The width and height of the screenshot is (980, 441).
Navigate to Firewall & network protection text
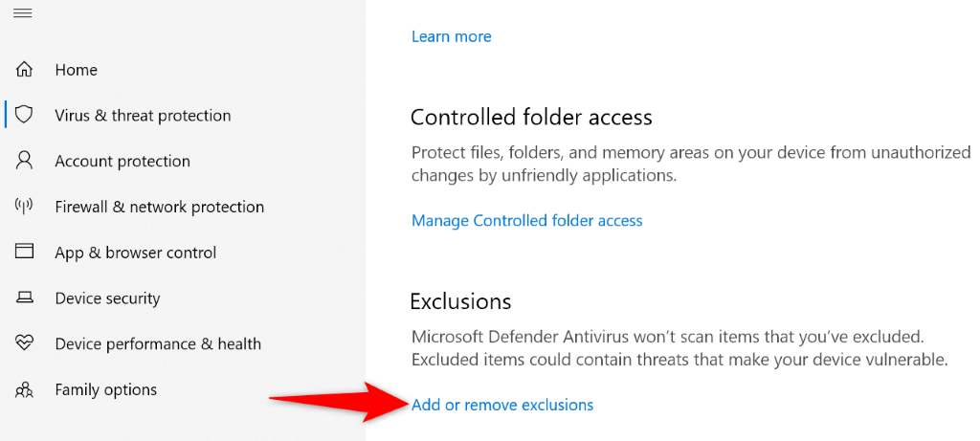point(159,207)
